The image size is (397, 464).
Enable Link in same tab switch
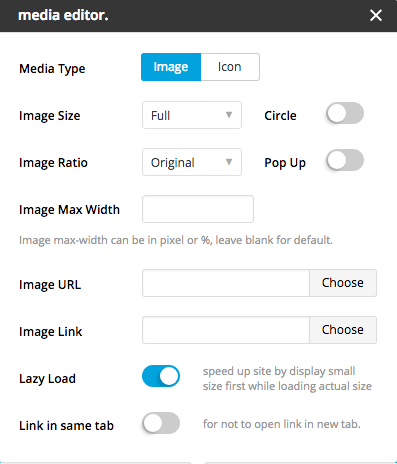coord(161,423)
